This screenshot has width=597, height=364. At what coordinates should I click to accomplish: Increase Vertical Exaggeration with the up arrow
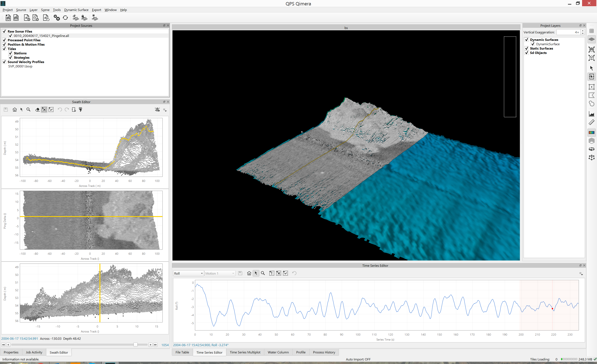click(x=583, y=31)
